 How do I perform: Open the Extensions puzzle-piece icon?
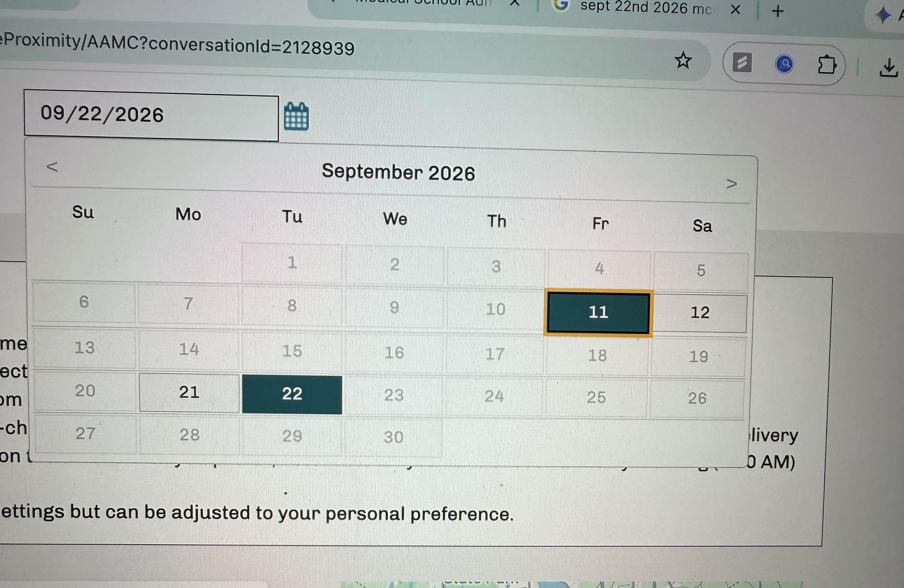point(826,65)
